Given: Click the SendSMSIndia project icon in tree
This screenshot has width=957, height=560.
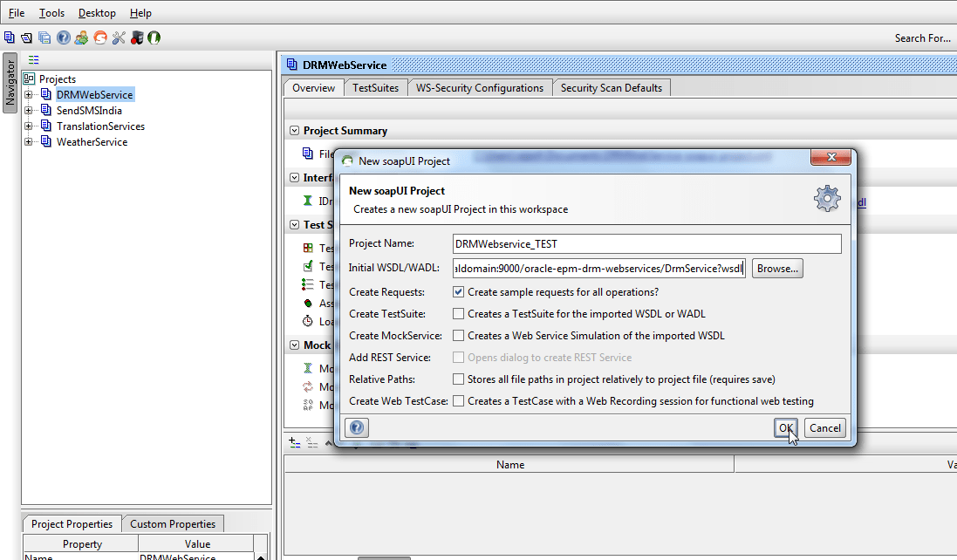Looking at the screenshot, I should (46, 111).
